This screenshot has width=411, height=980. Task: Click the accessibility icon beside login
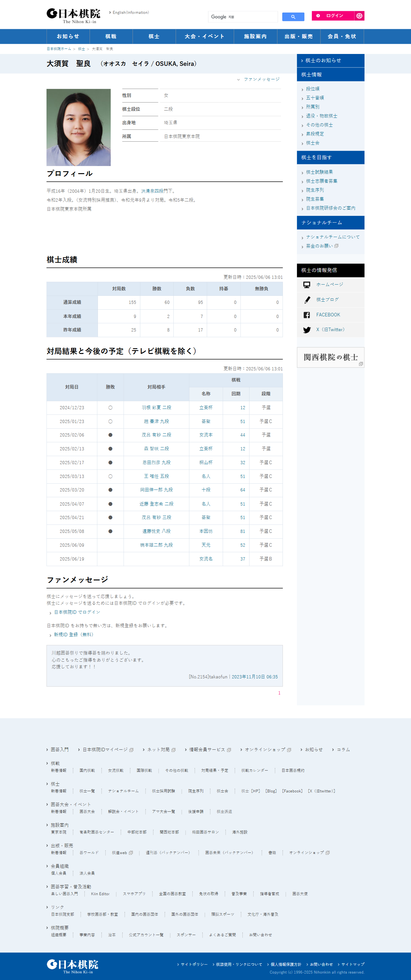[x=359, y=16]
